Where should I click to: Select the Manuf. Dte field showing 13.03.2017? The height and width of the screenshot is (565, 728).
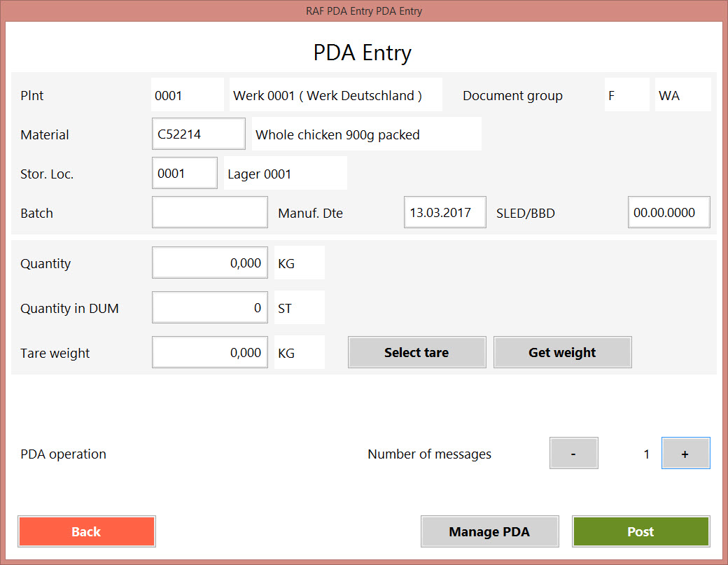click(444, 211)
